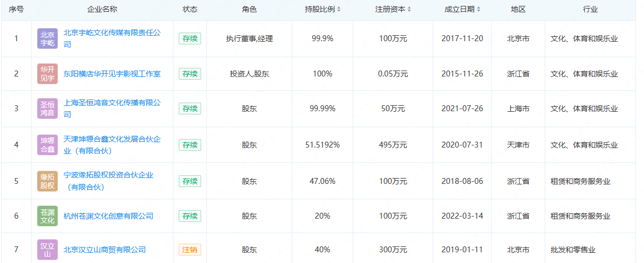Click the 华开见宇 red logo icon
The image size is (644, 263).
[47, 74]
